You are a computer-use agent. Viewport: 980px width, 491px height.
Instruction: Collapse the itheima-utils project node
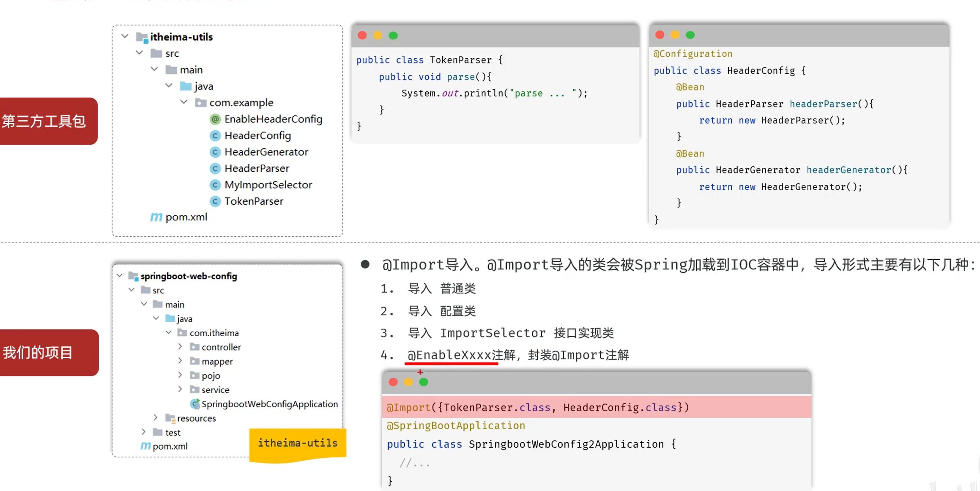click(125, 36)
